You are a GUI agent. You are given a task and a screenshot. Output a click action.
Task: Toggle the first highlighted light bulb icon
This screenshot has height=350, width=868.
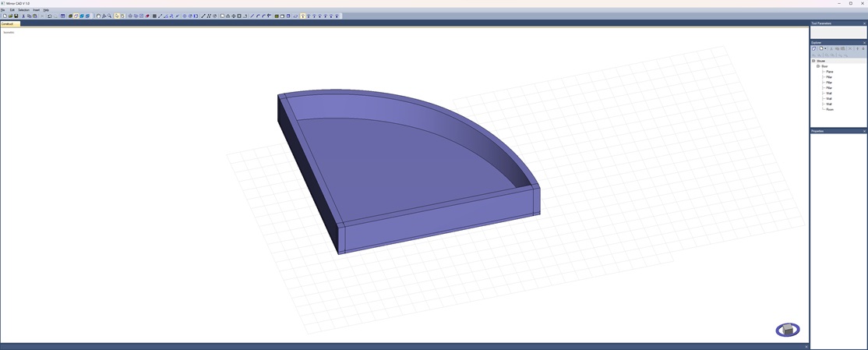pyautogui.click(x=302, y=16)
